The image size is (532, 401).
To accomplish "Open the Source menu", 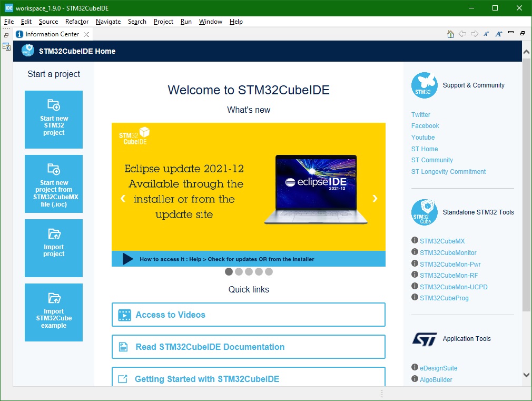I will click(x=48, y=22).
